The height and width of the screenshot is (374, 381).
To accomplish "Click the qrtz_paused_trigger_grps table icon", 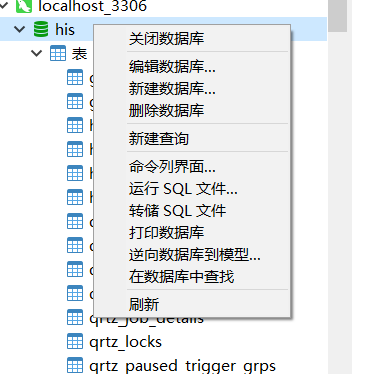I will pos(75,365).
